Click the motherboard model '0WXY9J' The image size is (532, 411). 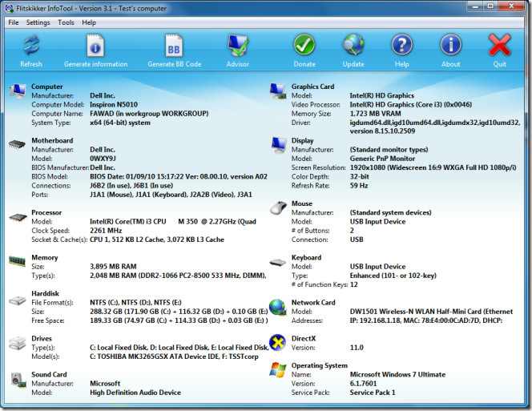[103, 159]
